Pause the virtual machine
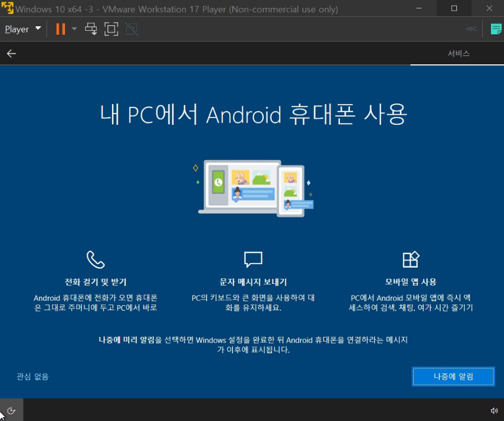The width and height of the screenshot is (504, 421). pos(60,29)
